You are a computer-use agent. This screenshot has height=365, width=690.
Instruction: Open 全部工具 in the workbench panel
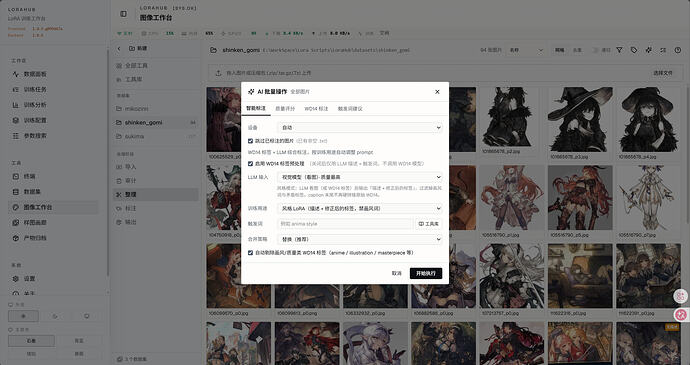(156, 65)
